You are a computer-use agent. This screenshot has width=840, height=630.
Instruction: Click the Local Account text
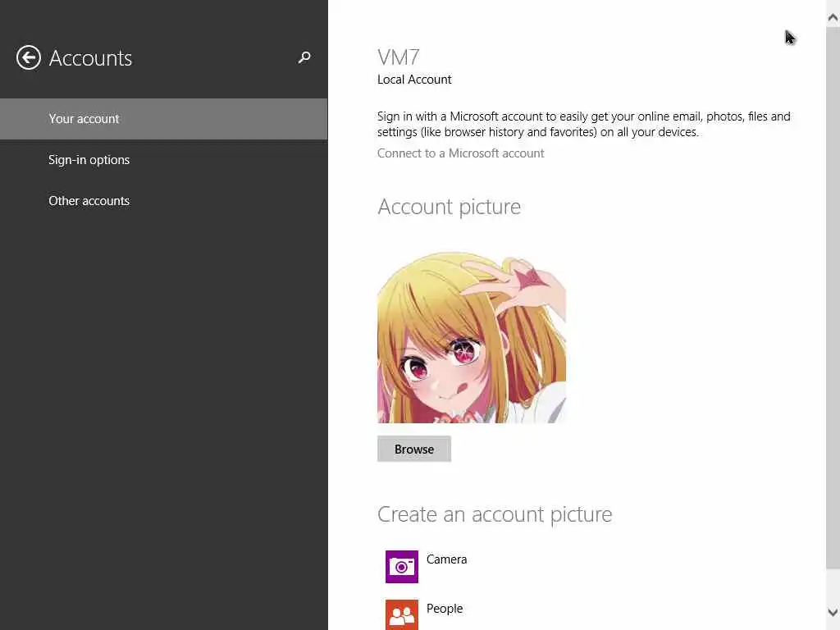pyautogui.click(x=414, y=80)
